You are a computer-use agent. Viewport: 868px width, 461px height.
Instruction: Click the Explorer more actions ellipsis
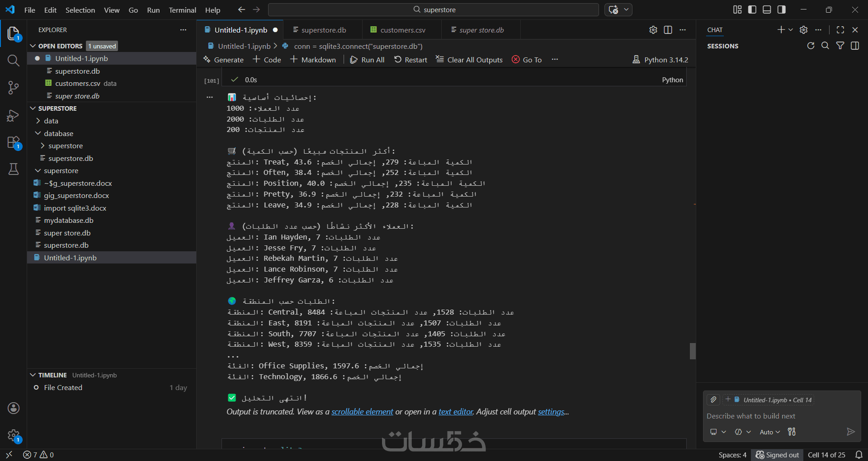[x=183, y=30]
